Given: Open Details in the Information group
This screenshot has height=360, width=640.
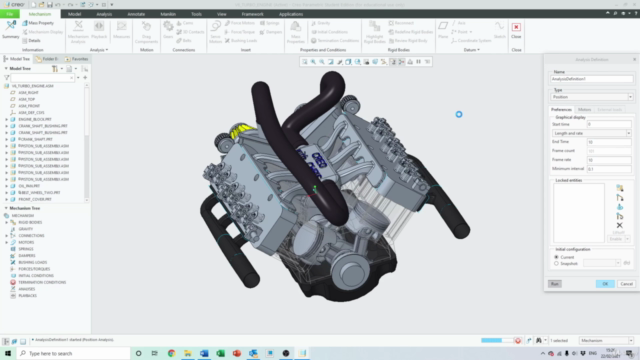Looking at the screenshot, I should click(31, 41).
